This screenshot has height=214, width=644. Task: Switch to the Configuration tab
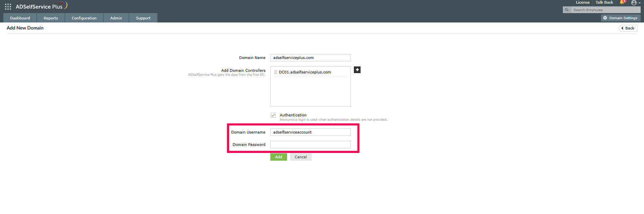[84, 18]
